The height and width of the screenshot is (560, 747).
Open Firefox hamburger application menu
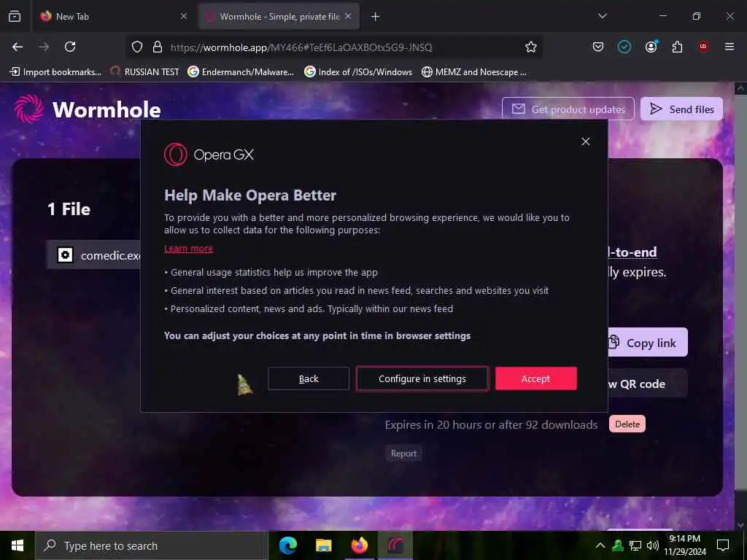[729, 47]
